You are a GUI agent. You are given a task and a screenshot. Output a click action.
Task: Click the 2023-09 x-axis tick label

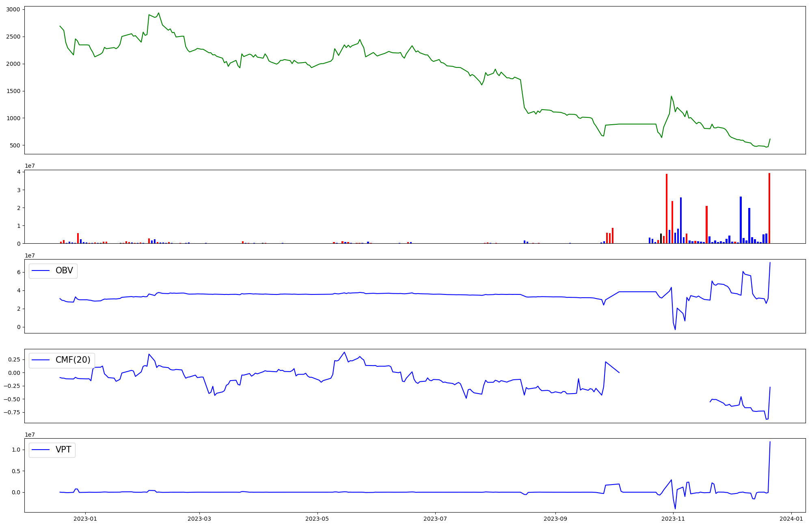tap(555, 519)
